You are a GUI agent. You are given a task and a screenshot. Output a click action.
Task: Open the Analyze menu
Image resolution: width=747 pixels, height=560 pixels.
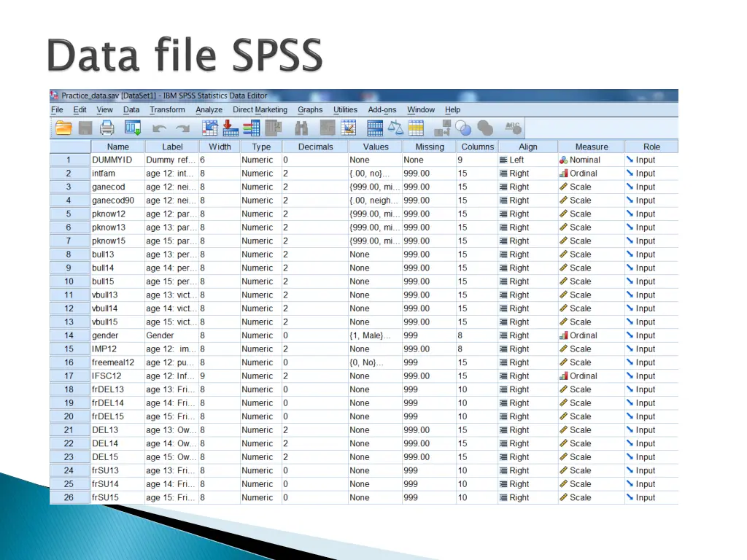(x=209, y=110)
